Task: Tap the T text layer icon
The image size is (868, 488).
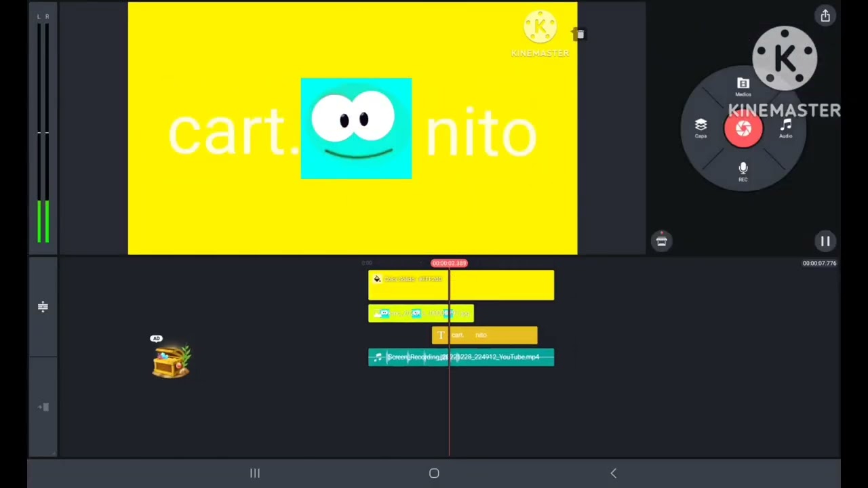Action: click(x=441, y=335)
